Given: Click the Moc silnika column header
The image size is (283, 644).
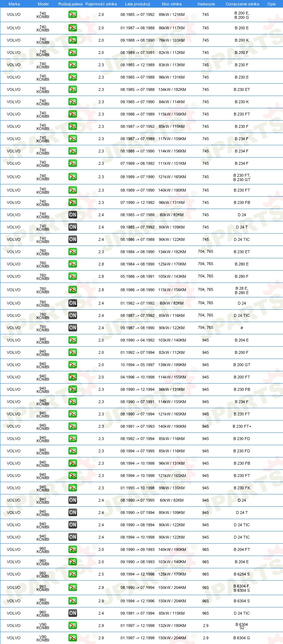Looking at the screenshot, I should (x=172, y=4).
